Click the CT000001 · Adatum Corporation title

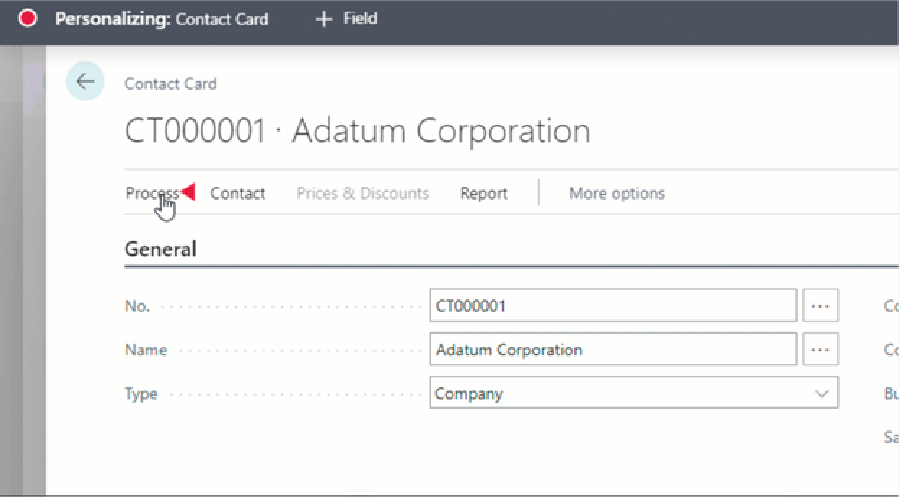click(357, 131)
